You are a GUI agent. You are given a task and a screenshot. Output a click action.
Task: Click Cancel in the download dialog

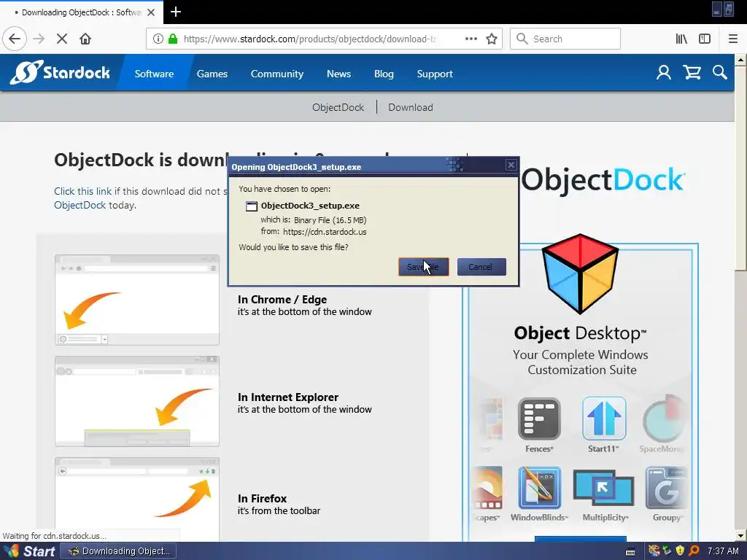[x=481, y=267]
